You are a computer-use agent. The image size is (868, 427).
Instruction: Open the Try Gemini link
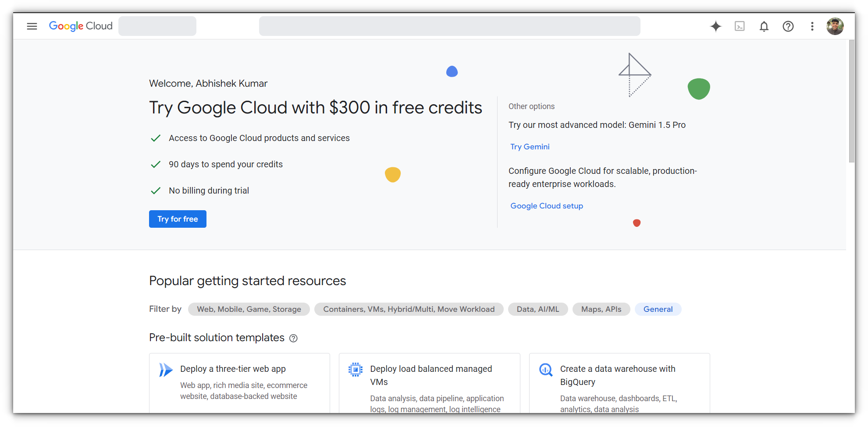(530, 146)
